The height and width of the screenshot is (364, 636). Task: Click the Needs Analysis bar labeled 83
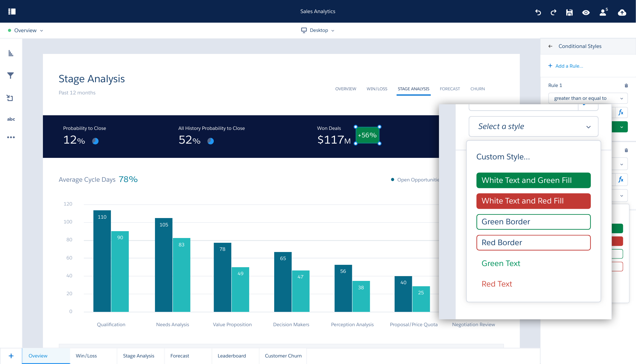point(182,275)
